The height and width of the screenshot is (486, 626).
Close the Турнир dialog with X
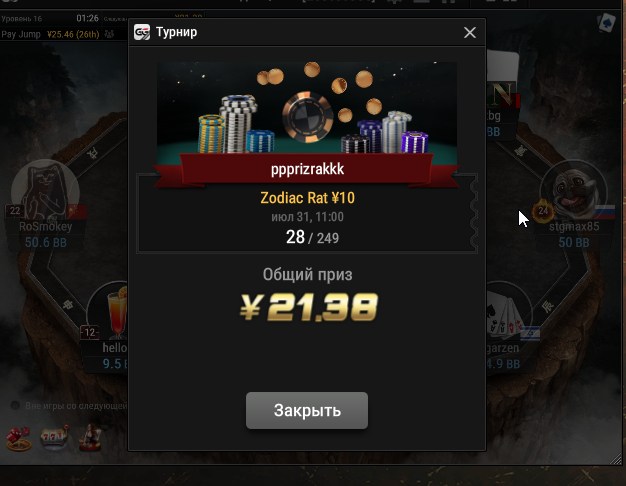tap(470, 32)
